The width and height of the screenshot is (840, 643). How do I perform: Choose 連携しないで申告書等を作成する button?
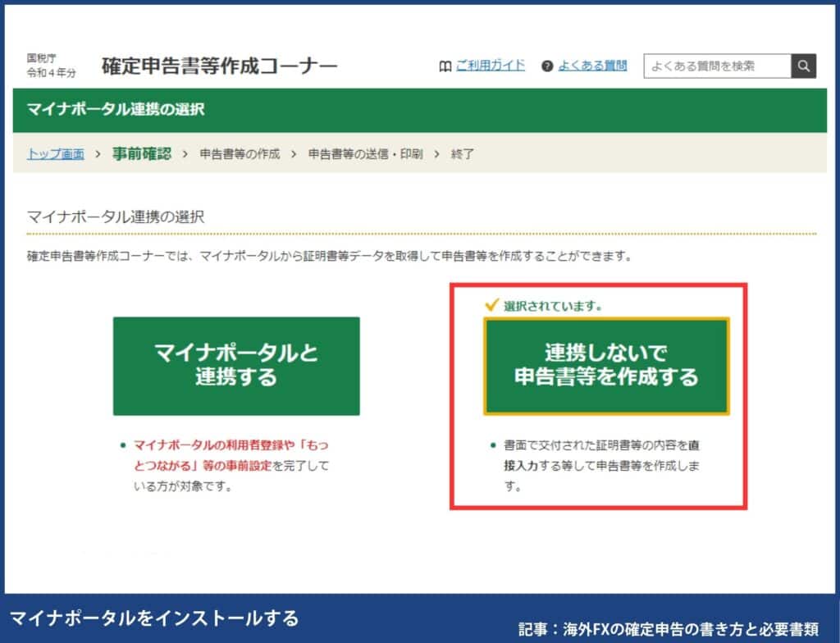606,366
